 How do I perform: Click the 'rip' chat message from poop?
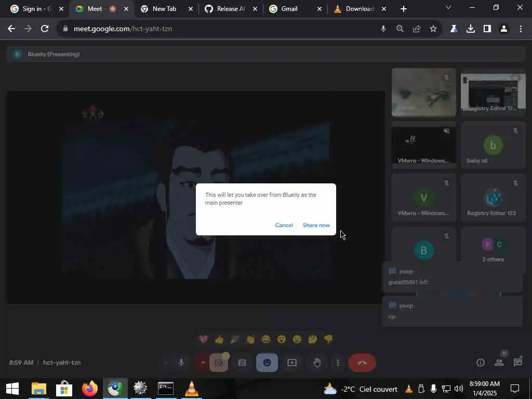(x=453, y=311)
